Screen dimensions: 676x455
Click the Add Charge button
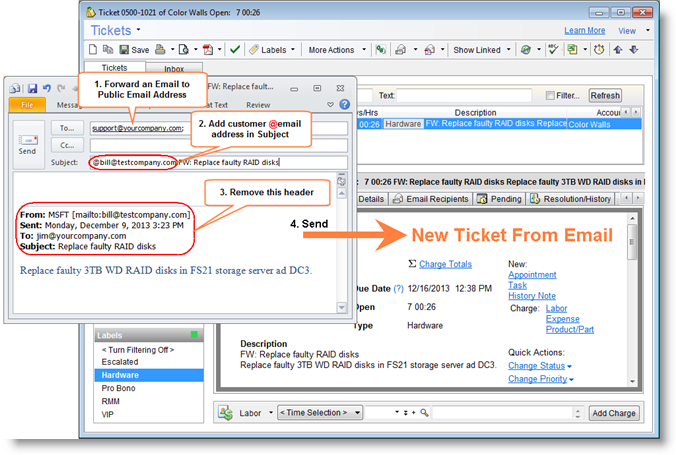coord(613,412)
